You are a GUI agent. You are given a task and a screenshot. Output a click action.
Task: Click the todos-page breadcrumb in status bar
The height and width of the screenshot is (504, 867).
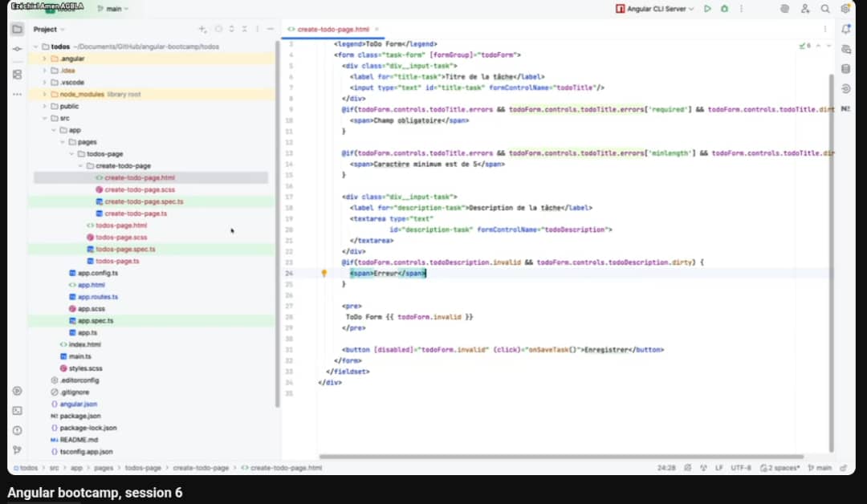(143, 468)
